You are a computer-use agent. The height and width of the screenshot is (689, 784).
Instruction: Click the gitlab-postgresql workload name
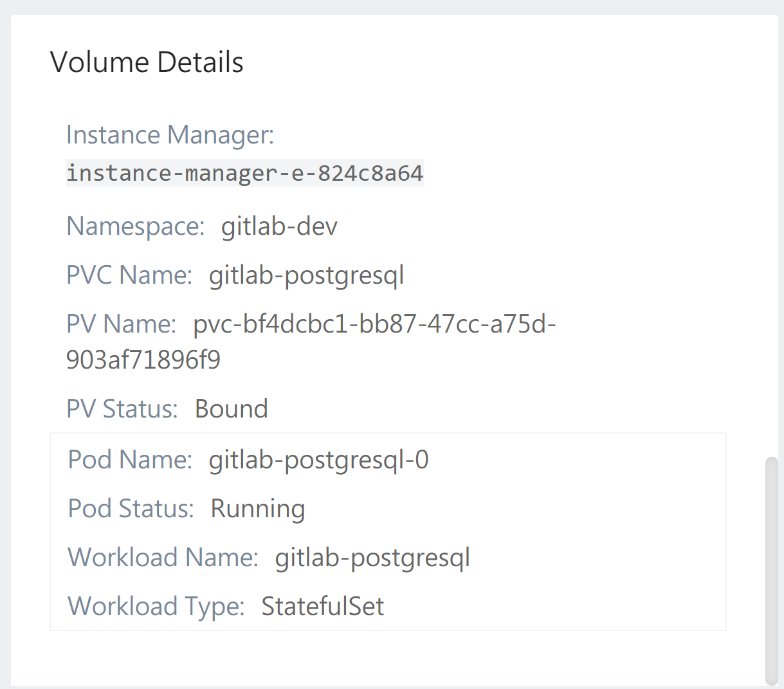[x=372, y=557]
